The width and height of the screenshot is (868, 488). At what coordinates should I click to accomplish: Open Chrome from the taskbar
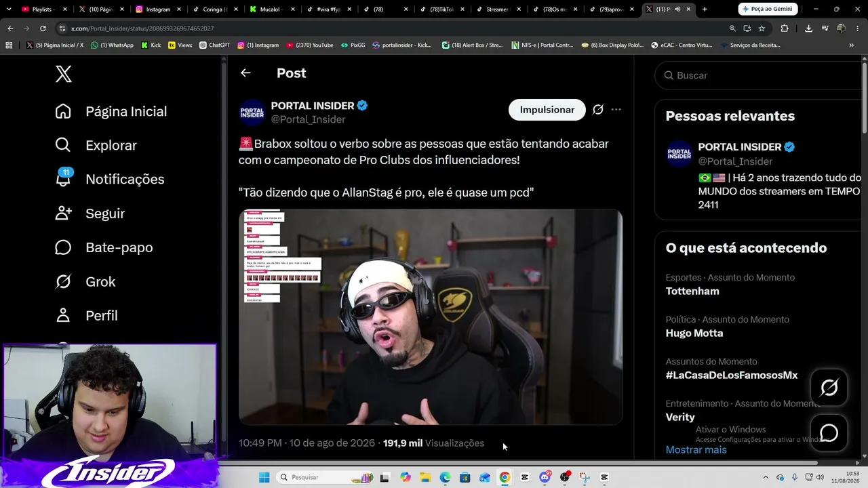point(505,477)
